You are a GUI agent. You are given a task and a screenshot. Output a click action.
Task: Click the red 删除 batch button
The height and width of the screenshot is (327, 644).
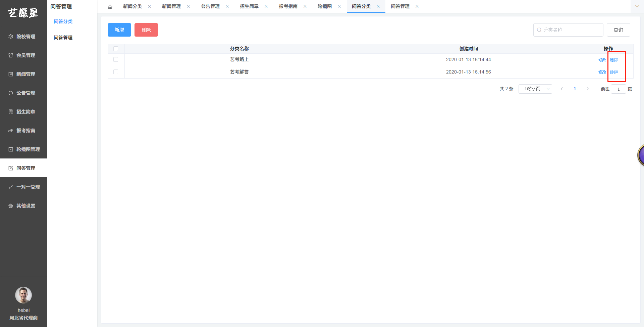[x=146, y=30]
